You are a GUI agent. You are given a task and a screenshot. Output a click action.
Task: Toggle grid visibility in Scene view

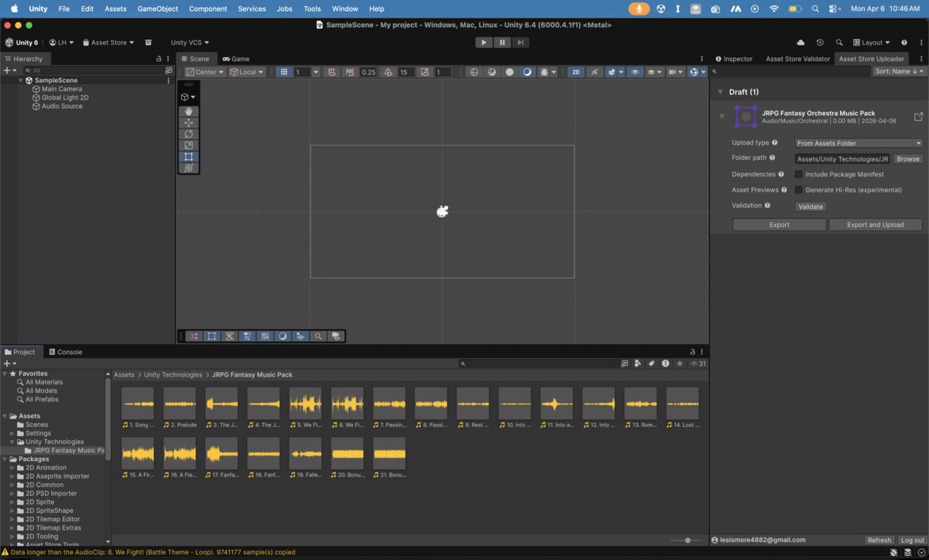coord(284,72)
